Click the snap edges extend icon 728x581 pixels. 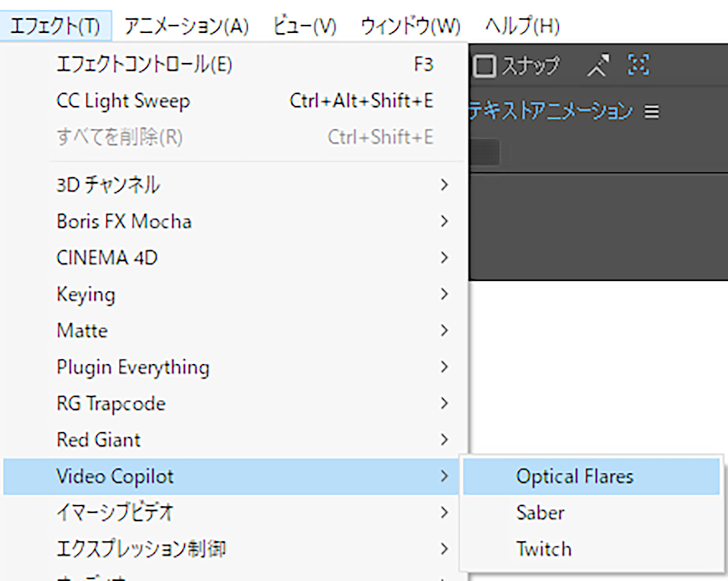(597, 66)
